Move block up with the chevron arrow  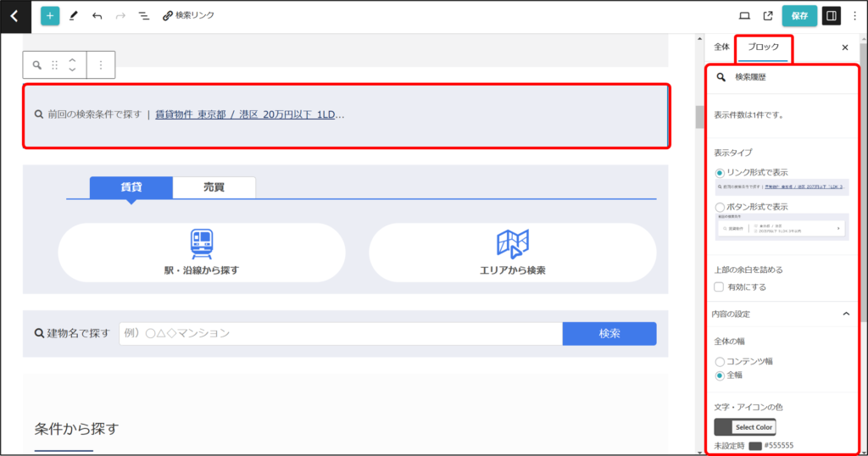(x=72, y=59)
